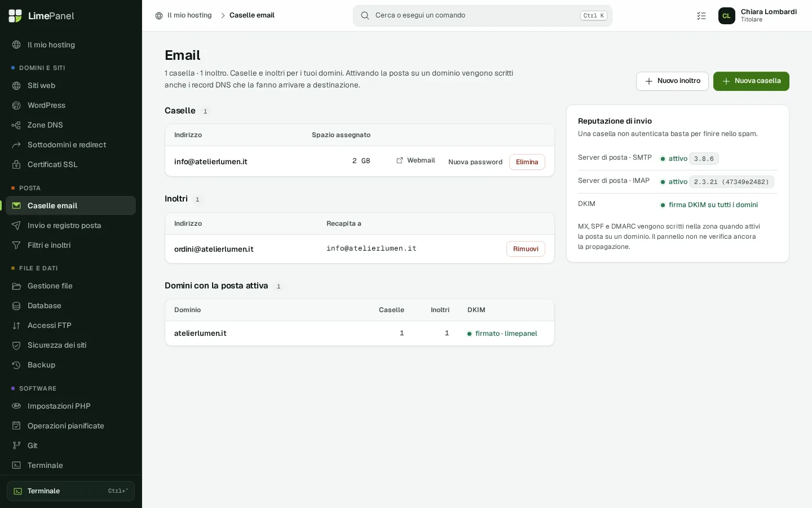Click the firmato · limepanel DKIM status
812x508 pixels.
pos(502,334)
